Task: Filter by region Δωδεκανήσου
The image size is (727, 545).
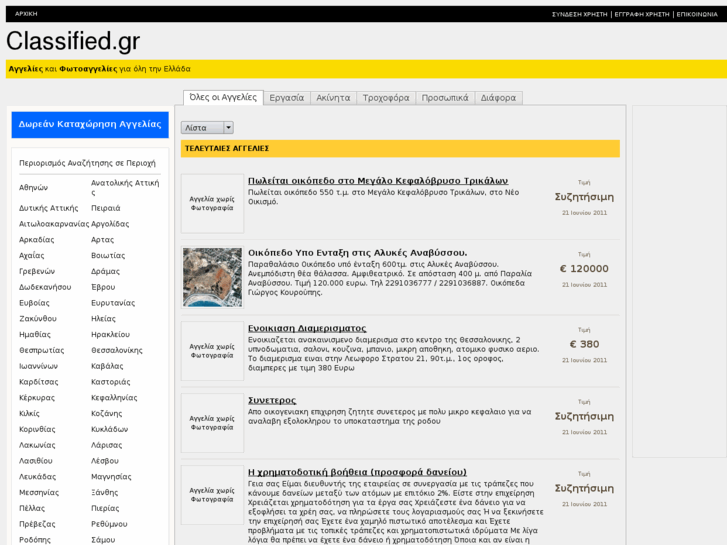Action: click(x=45, y=287)
